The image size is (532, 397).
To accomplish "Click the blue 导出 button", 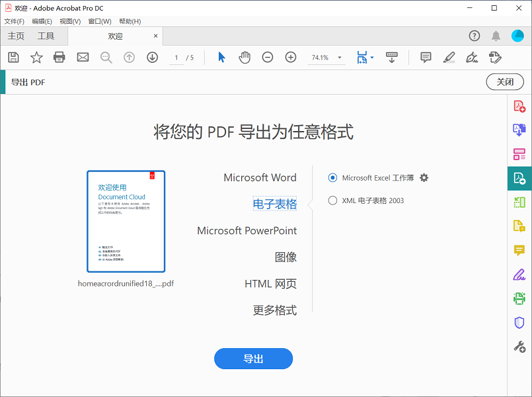I will tap(254, 359).
